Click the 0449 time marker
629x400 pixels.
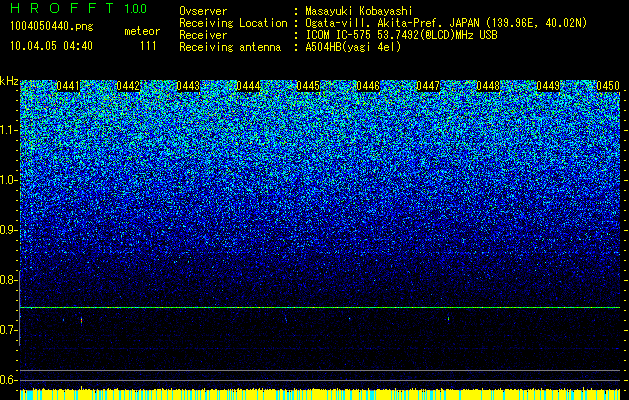[x=548, y=86]
